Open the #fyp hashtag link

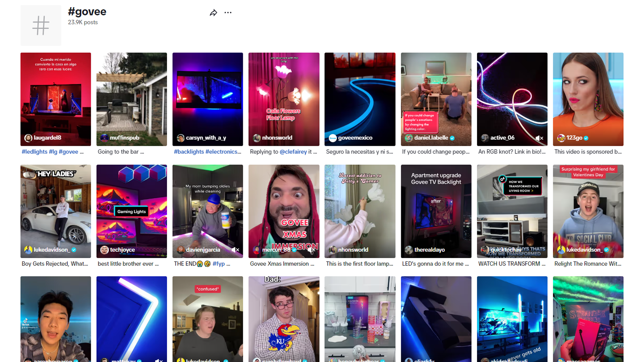(219, 264)
